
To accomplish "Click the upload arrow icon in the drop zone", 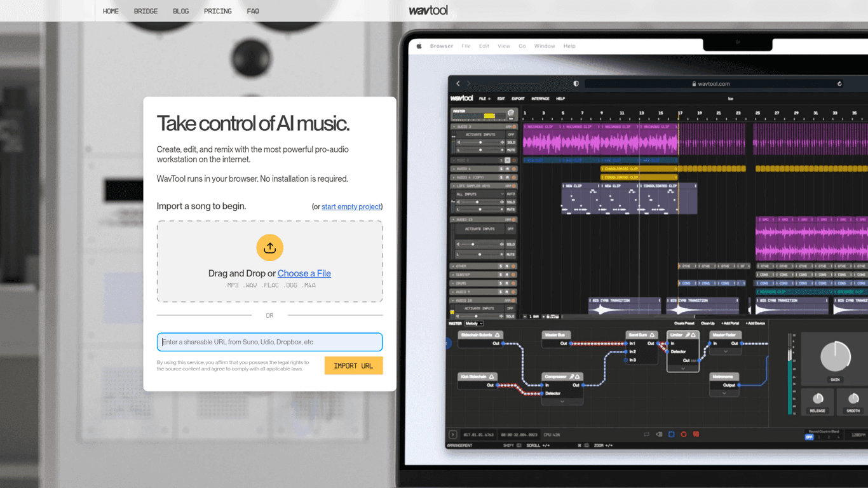I will (269, 248).
